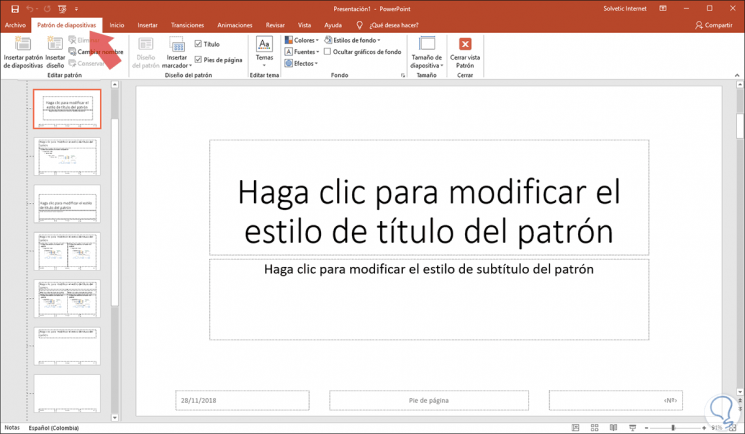Click Insertar patrón de diapositivas icon

pos(22,45)
